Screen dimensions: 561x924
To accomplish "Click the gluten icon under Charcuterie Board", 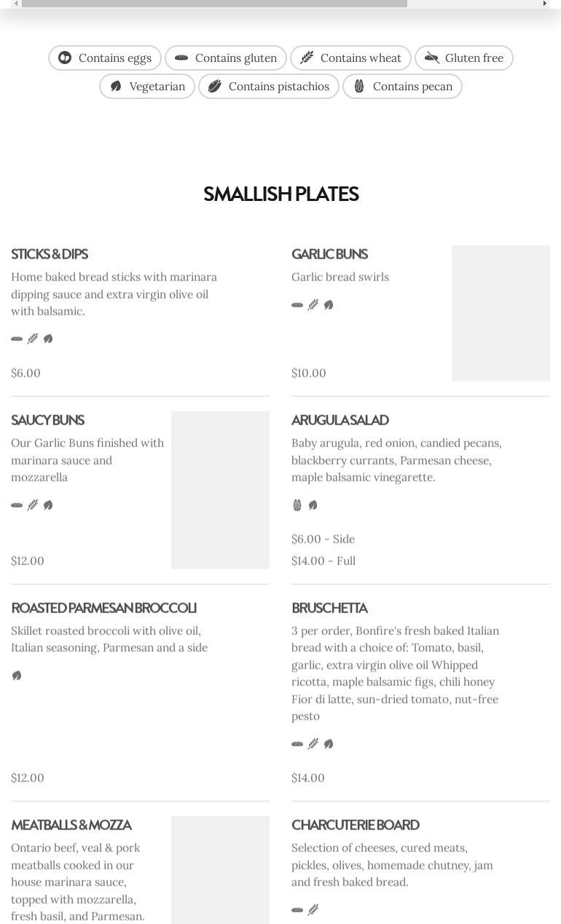I will (x=297, y=910).
